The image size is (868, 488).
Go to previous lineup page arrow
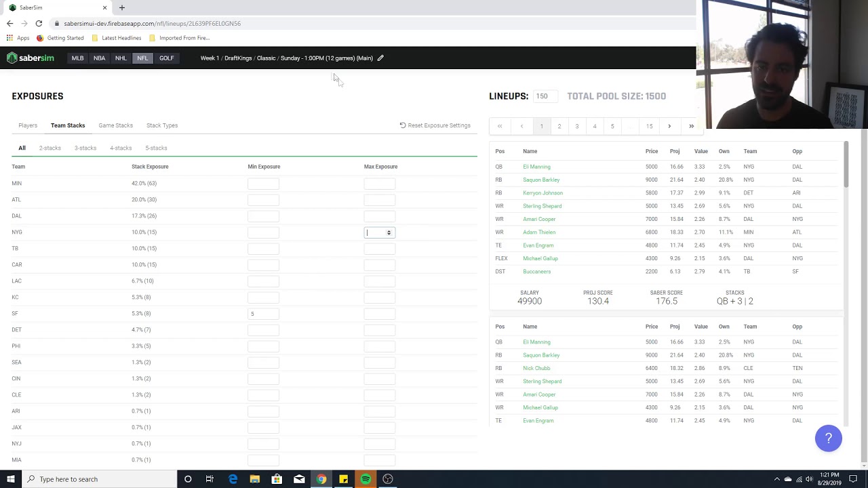point(521,126)
